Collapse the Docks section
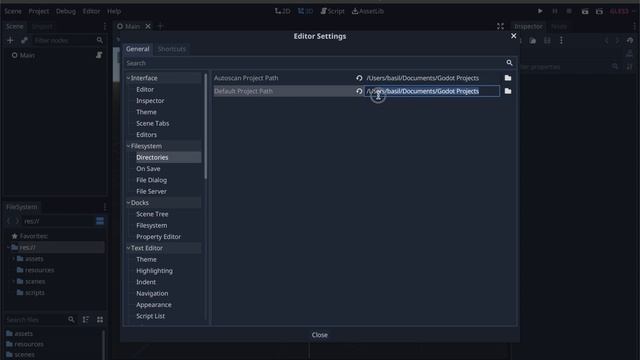The height and width of the screenshot is (360, 640). [128, 203]
